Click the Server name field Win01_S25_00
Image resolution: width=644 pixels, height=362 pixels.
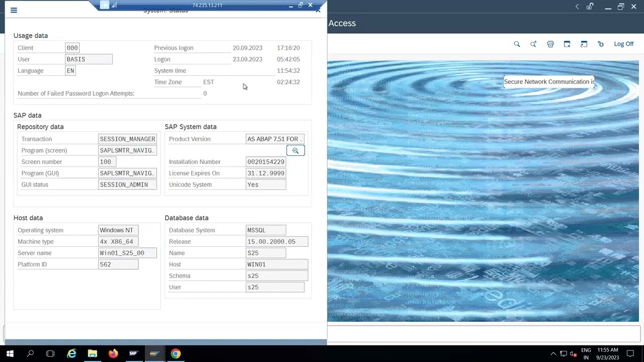pos(127,253)
